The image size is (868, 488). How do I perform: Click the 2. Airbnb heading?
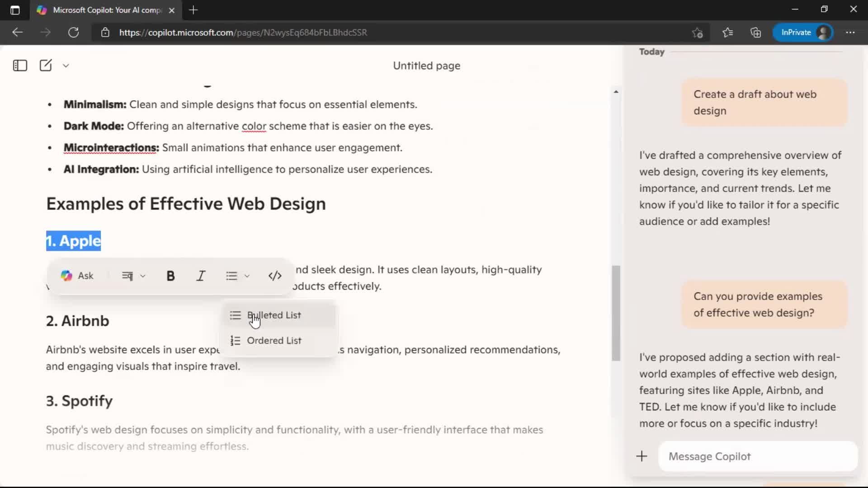[78, 321]
